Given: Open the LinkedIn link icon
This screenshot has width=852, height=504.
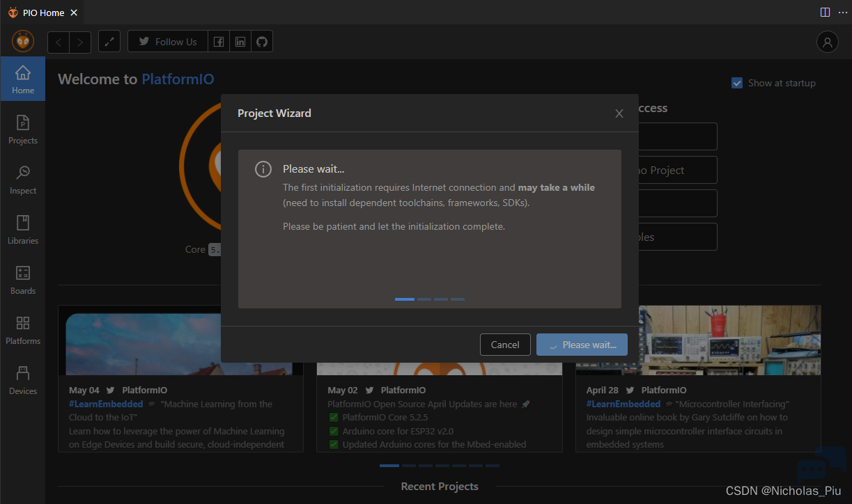Looking at the screenshot, I should click(x=240, y=42).
